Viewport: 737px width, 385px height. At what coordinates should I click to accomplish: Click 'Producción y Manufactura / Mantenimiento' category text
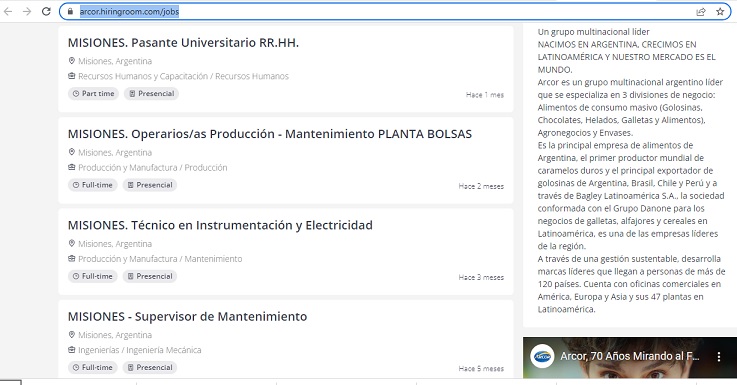[160, 259]
